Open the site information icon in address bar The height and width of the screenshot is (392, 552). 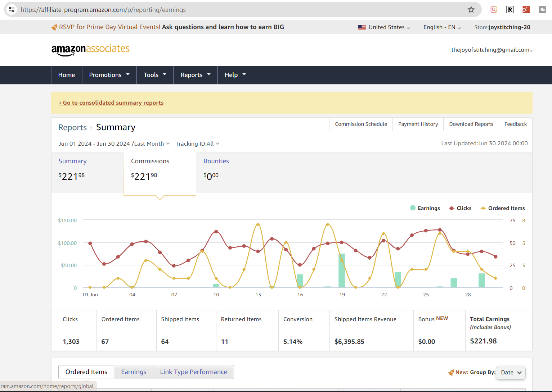12,10
